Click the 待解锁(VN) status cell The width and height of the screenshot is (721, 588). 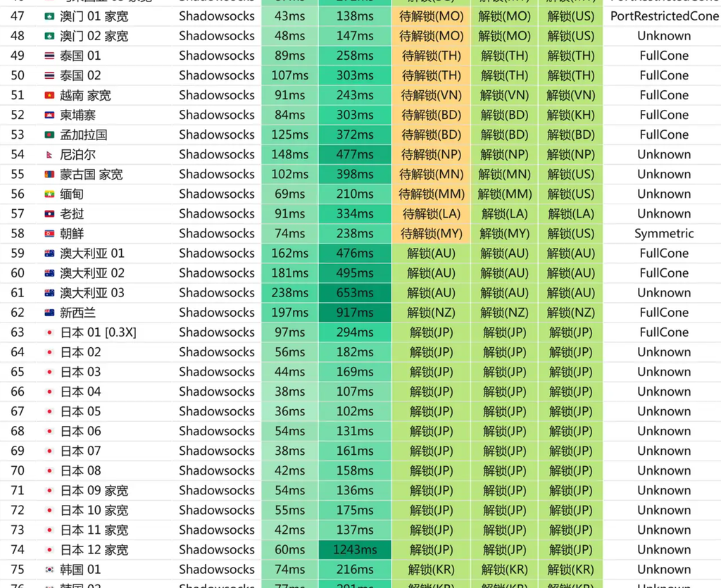tap(432, 95)
